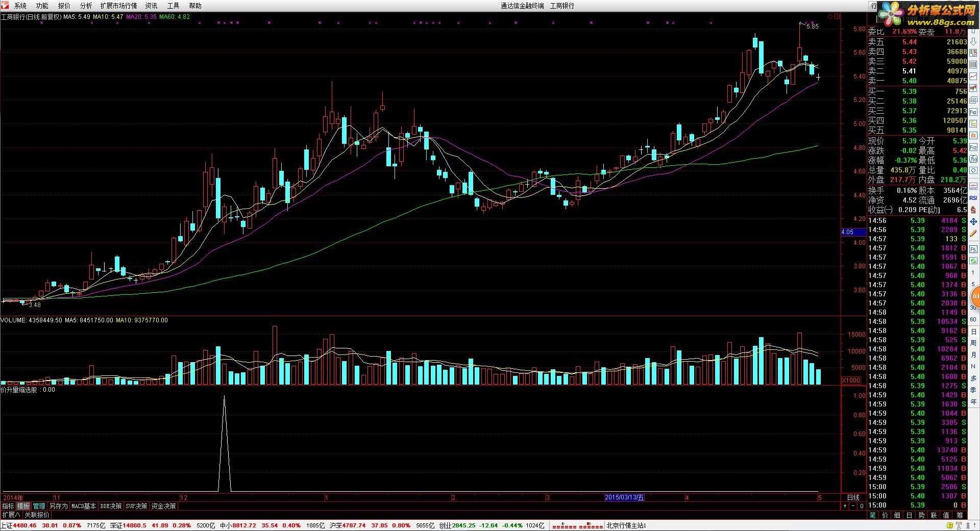This screenshot has height=531, width=980.
Task: Click the 指标 tab at bottom
Action: [x=8, y=506]
